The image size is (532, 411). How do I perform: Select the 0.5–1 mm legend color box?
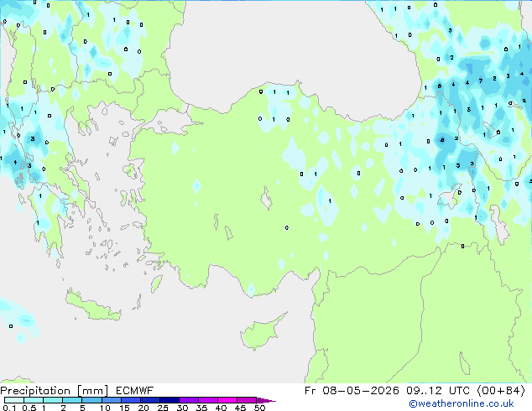(34, 400)
